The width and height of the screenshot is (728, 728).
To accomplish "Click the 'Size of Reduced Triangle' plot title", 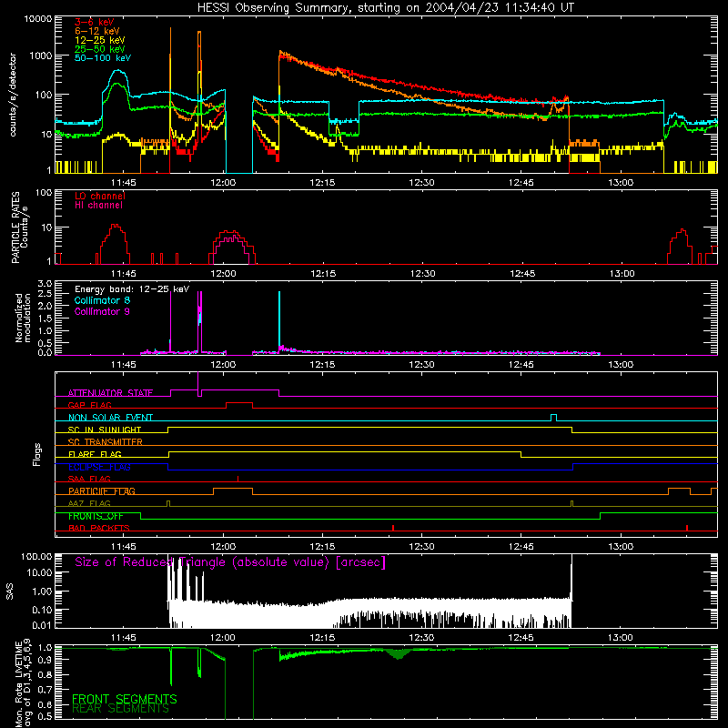I will click(230, 562).
